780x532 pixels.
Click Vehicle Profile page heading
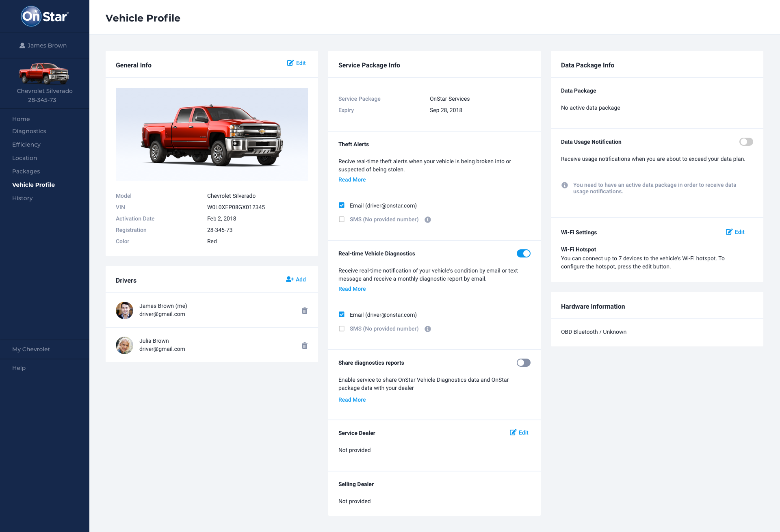(143, 18)
